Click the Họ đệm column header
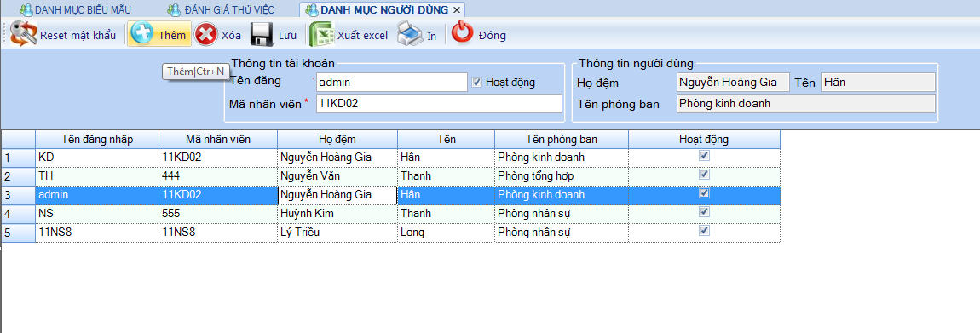 point(337,140)
